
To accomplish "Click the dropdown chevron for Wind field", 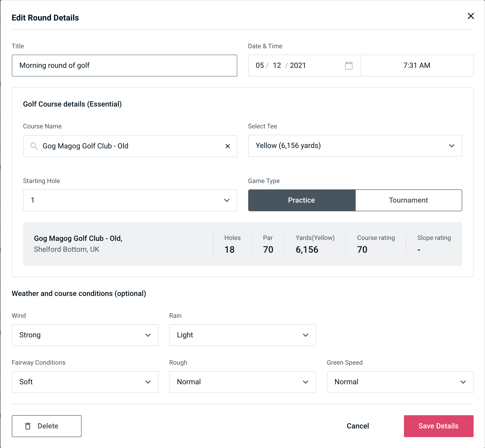I will coord(148,335).
